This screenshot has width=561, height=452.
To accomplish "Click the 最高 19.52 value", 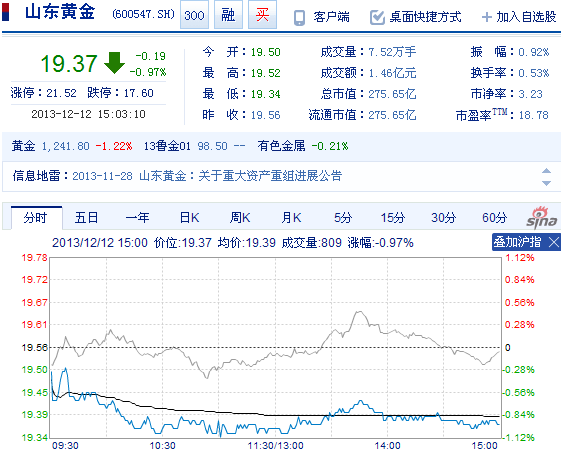I will [x=265, y=73].
